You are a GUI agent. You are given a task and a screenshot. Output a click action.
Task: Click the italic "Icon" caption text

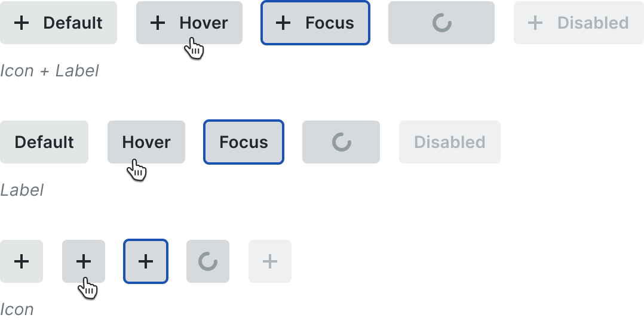17,310
